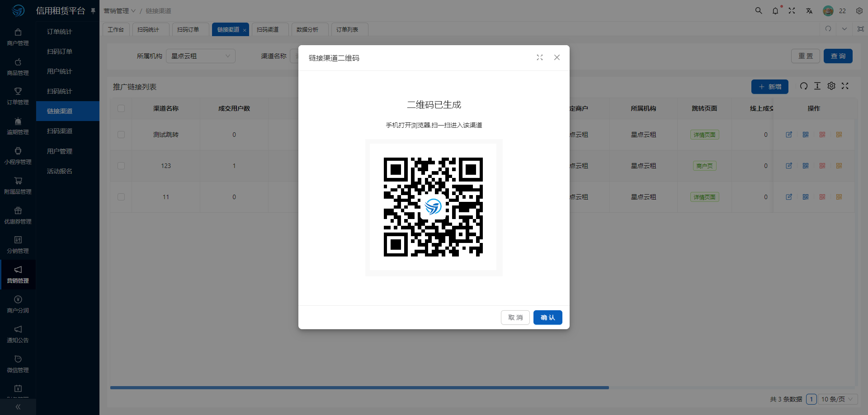Switch to the 工作台 tab
The width and height of the screenshot is (868, 415).
[116, 29]
